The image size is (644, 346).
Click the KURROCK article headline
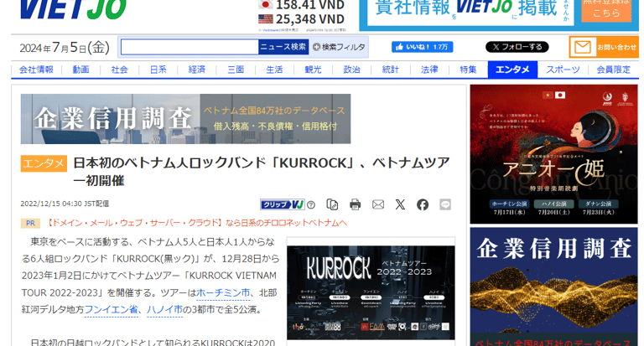pos(262,172)
